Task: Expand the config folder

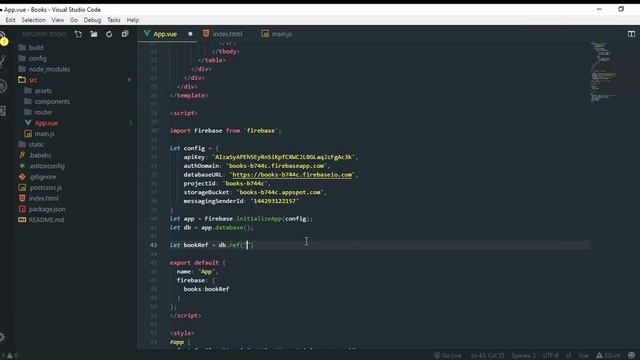Action: pos(33,58)
